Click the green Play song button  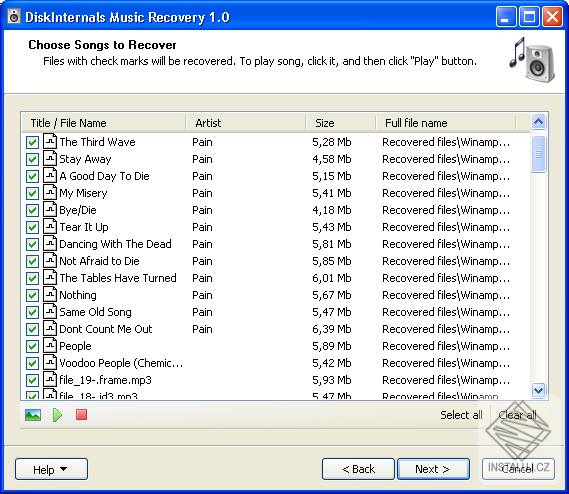pos(57,415)
